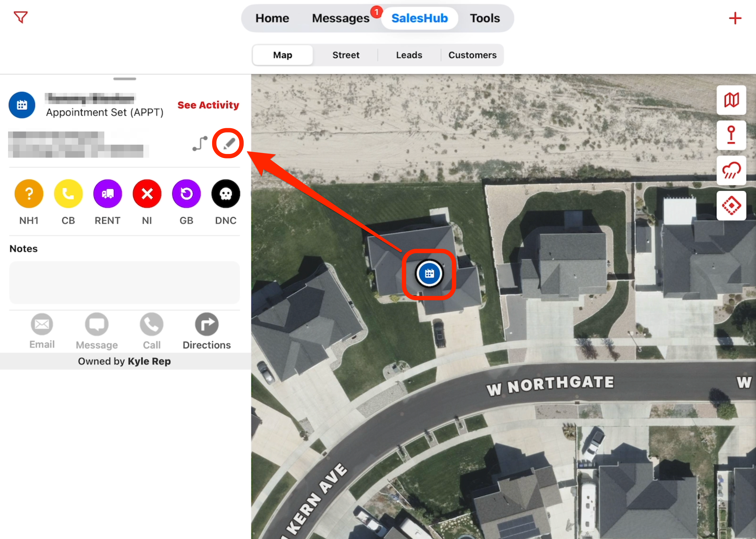Tap the red plus add icon
The image size is (756, 539).
[x=735, y=18]
